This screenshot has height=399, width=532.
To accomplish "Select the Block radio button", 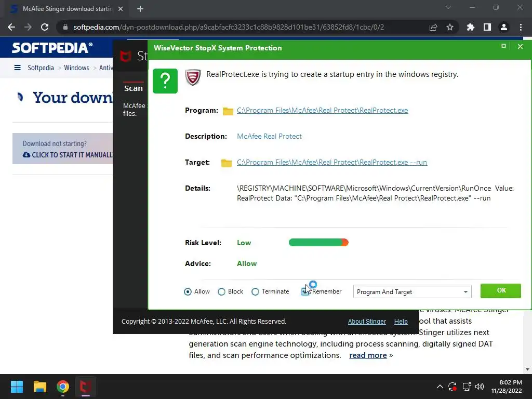I will [221, 292].
